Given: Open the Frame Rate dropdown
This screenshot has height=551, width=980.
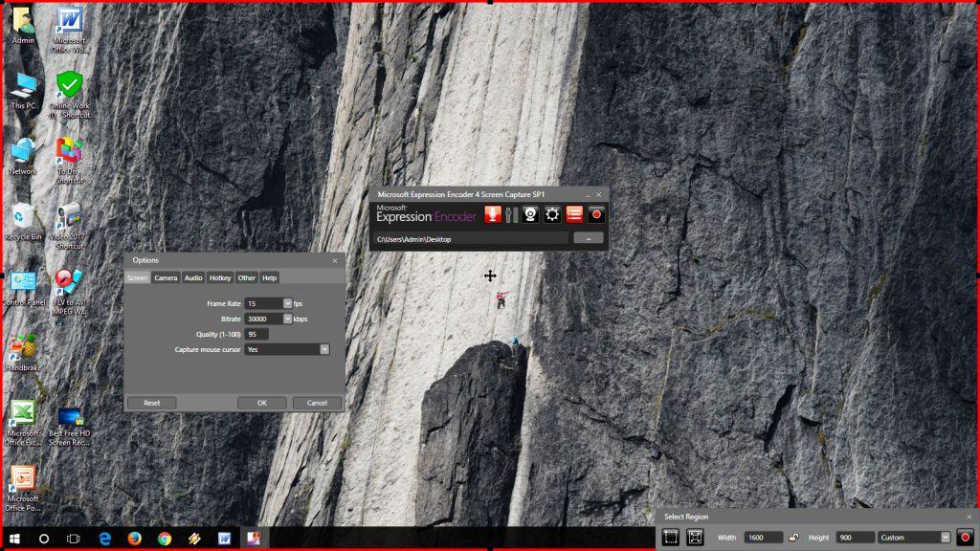Looking at the screenshot, I should 289,301.
